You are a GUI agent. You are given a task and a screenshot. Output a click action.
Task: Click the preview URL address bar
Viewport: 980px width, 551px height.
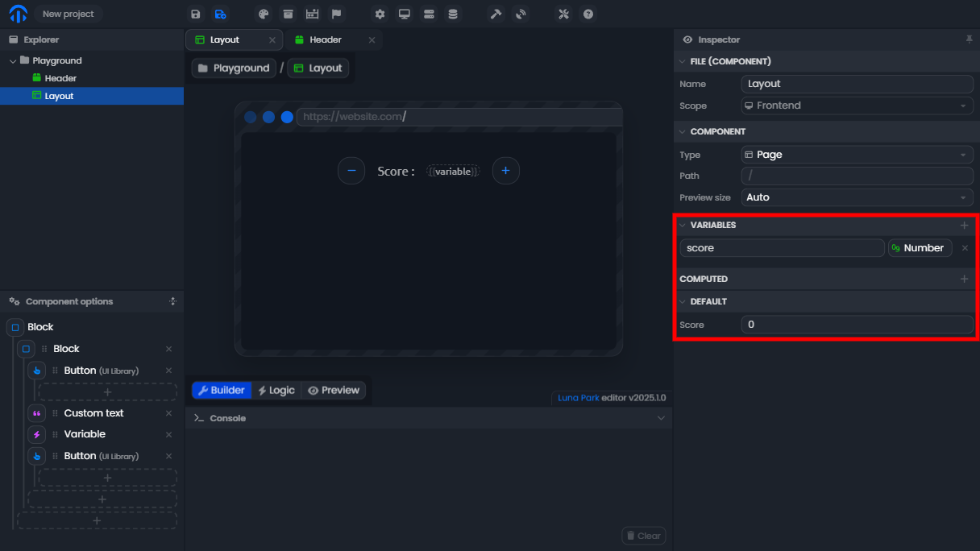click(459, 117)
